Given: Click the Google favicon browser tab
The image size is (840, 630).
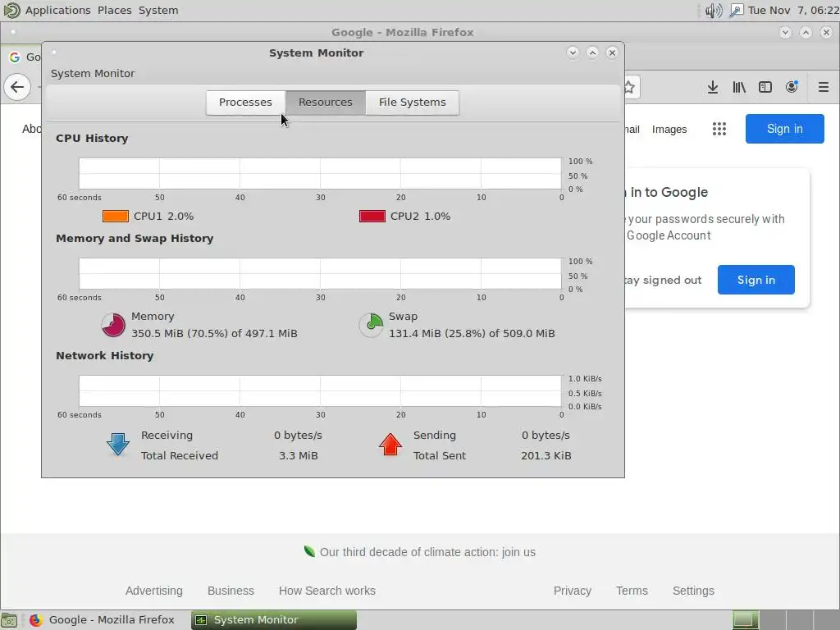Looking at the screenshot, I should point(15,57).
